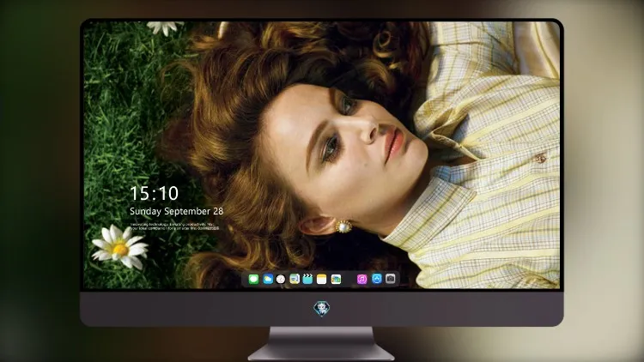
Task: Click the logo badge on monitor chin
Action: pyautogui.click(x=322, y=309)
